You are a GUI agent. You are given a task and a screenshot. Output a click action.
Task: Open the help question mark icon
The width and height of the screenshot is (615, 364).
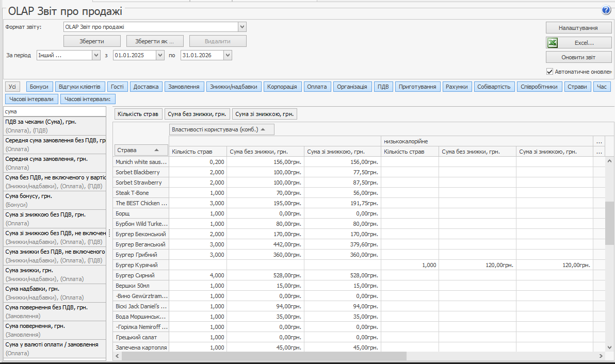click(x=606, y=10)
